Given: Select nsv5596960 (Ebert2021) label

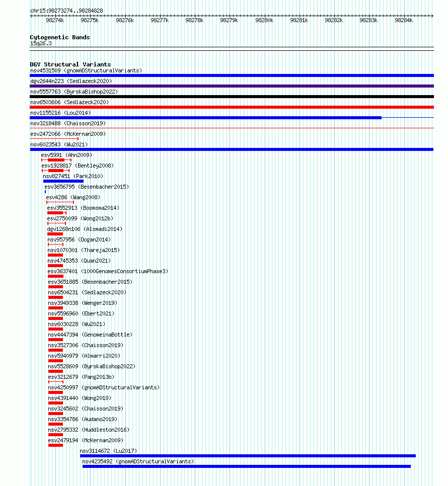Looking at the screenshot, I should point(81,313).
